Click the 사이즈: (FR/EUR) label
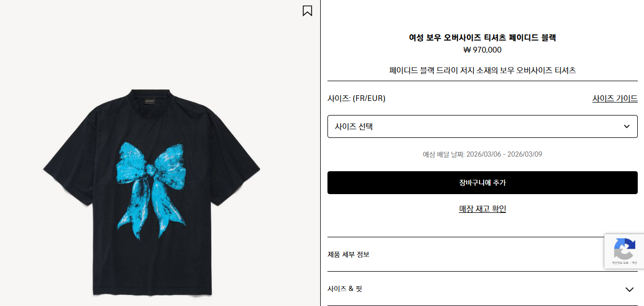The width and height of the screenshot is (644, 306). pyautogui.click(x=356, y=98)
